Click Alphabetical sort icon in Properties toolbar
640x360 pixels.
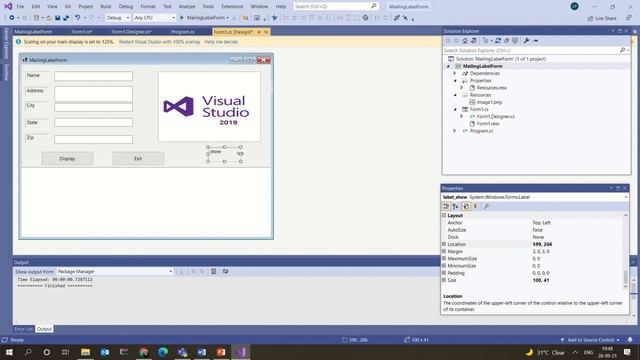click(x=456, y=207)
